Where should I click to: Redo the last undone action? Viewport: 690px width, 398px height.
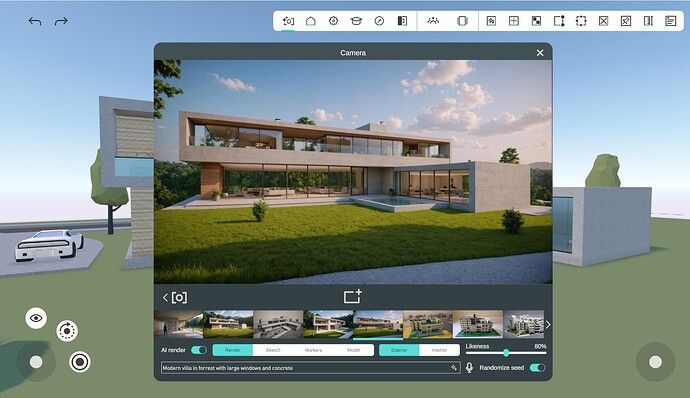pos(61,21)
